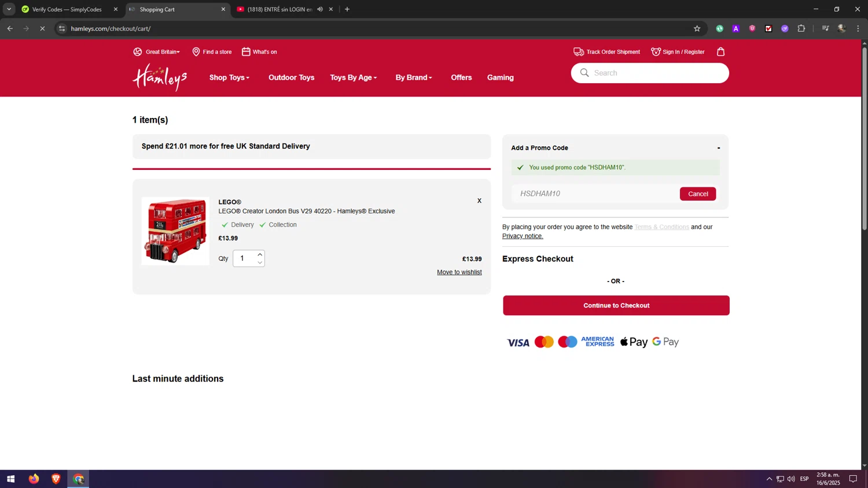The width and height of the screenshot is (868, 488).
Task: Launch Firefox from the taskbar
Action: coord(34,479)
